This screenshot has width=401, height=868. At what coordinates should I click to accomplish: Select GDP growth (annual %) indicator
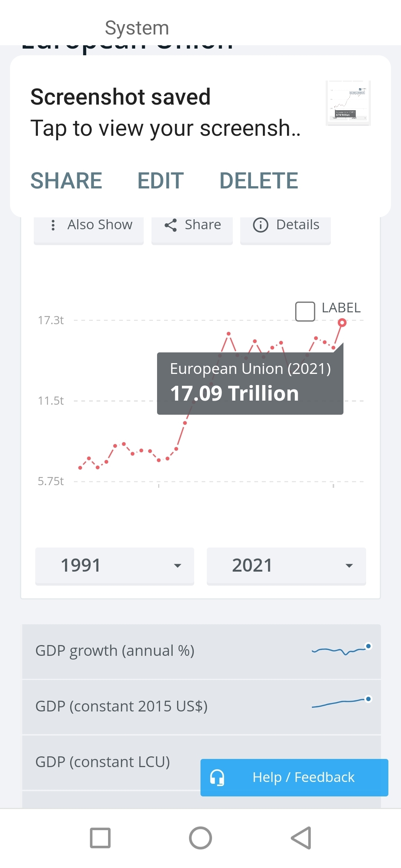[115, 651]
